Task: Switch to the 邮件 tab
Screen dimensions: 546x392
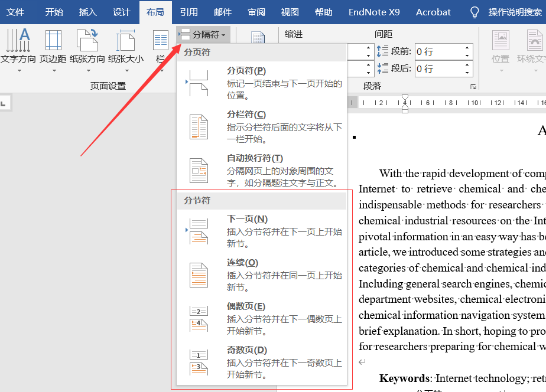Action: click(223, 12)
